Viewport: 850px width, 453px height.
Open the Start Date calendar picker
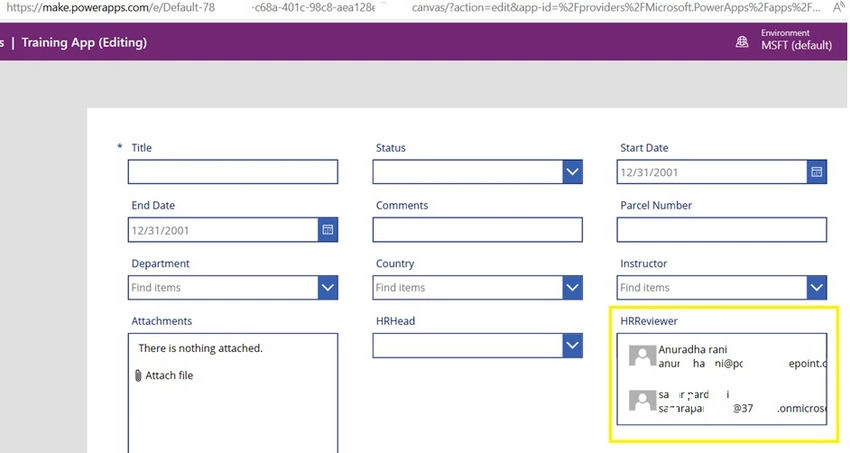click(816, 172)
